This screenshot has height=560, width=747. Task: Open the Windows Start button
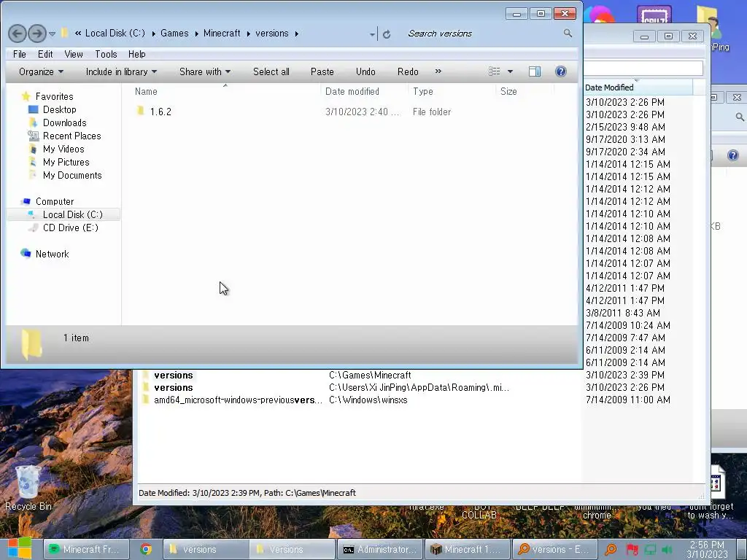pos(19,548)
